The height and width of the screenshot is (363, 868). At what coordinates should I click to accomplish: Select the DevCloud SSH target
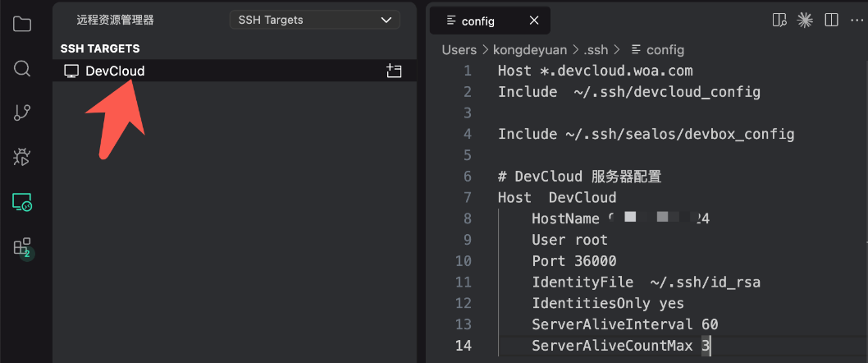coord(115,71)
